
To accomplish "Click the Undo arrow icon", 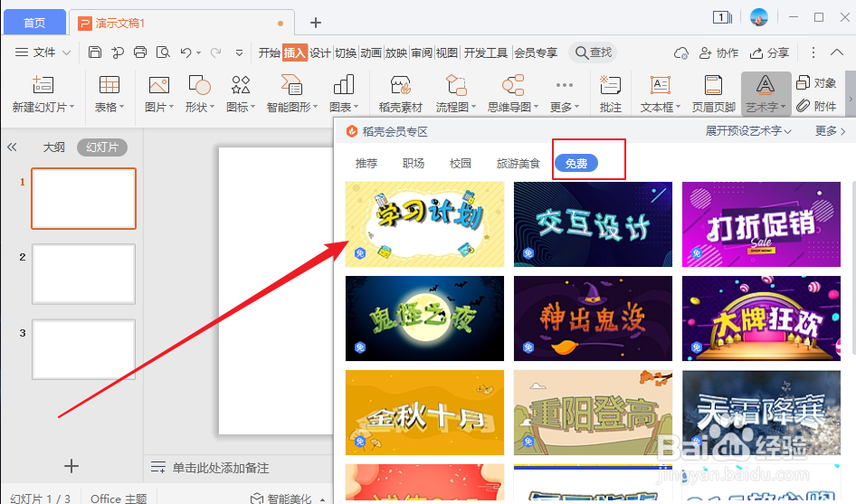I will [186, 52].
